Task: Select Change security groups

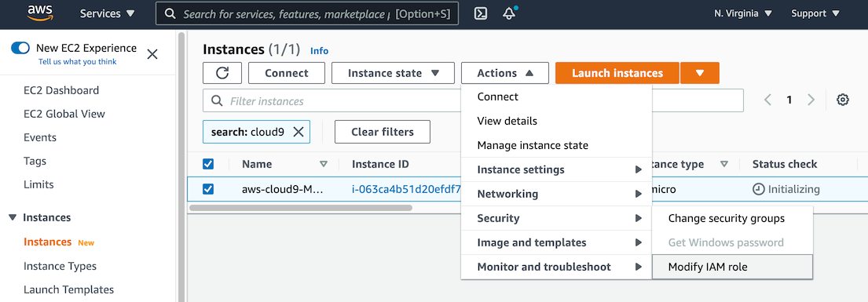Action: (732, 219)
